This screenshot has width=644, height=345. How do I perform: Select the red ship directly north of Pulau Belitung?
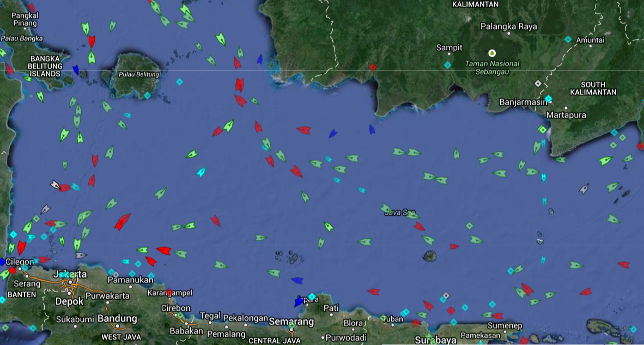click(x=92, y=41)
